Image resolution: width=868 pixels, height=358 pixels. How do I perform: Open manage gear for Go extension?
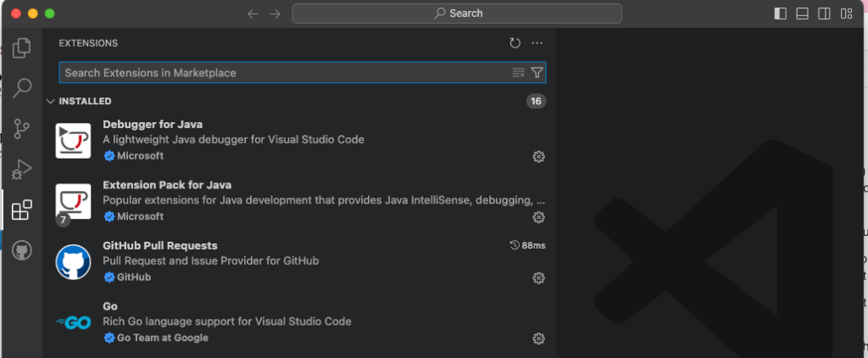pos(537,338)
